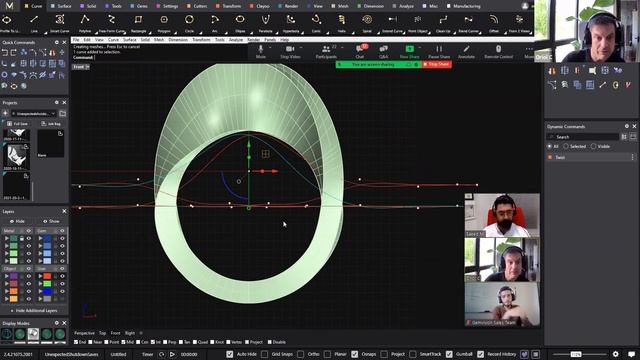This screenshot has width=640, height=360.
Task: Click the Hide button in Layers
Action: click(17, 221)
